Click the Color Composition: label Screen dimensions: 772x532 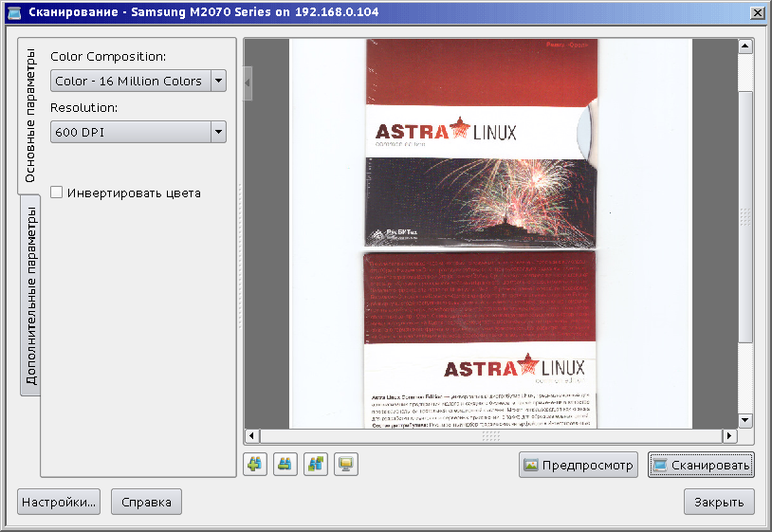coord(108,57)
